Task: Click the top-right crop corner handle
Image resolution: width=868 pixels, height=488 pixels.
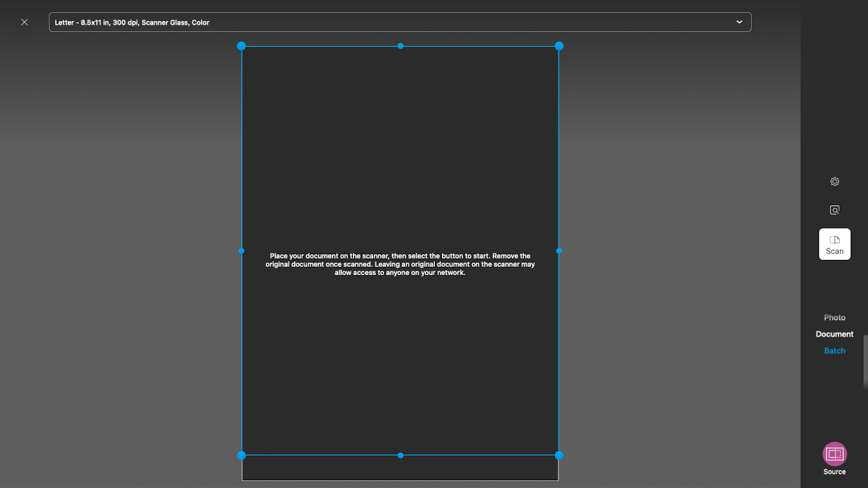Action: (559, 46)
